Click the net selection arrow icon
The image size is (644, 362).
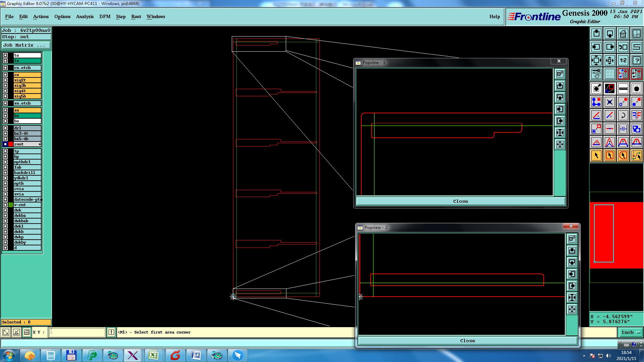pyautogui.click(x=636, y=156)
